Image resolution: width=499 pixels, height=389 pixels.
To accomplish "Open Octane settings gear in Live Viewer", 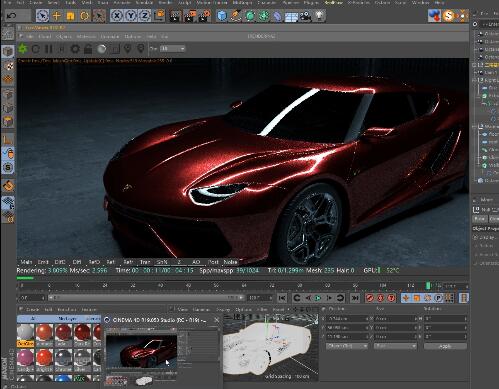I will [75, 49].
